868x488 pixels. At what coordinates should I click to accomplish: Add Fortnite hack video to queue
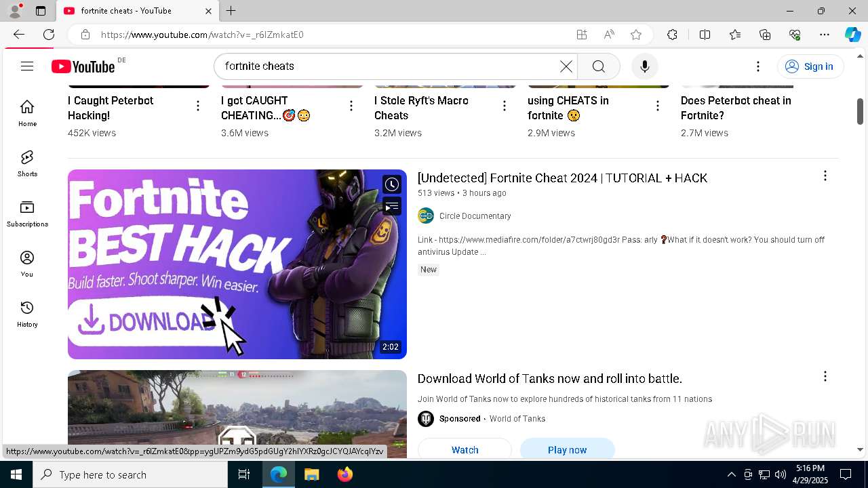pos(392,206)
